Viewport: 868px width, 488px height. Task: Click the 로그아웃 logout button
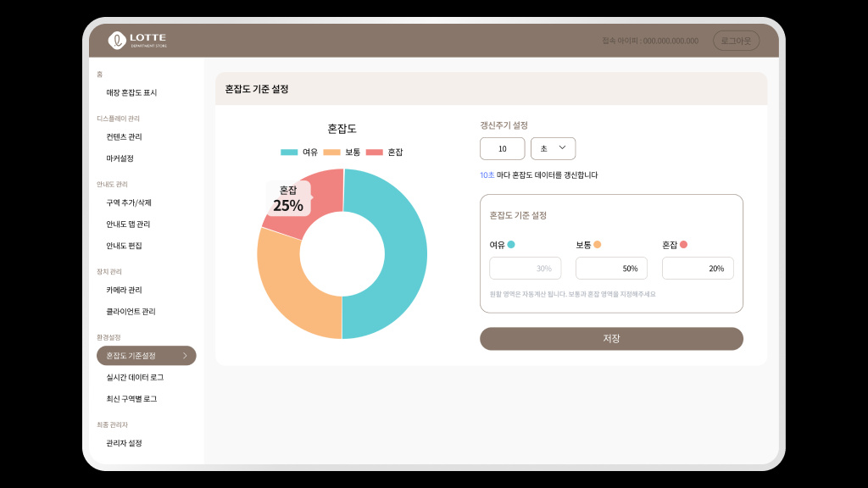click(736, 41)
